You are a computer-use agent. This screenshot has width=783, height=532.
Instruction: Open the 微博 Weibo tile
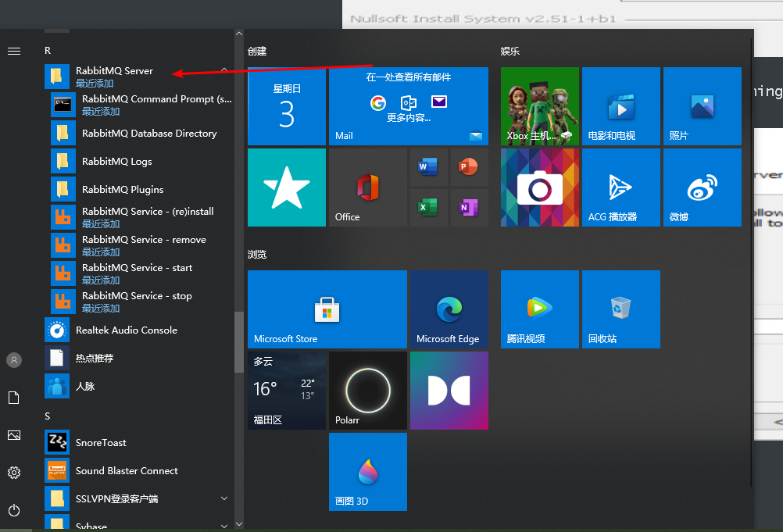tap(702, 187)
